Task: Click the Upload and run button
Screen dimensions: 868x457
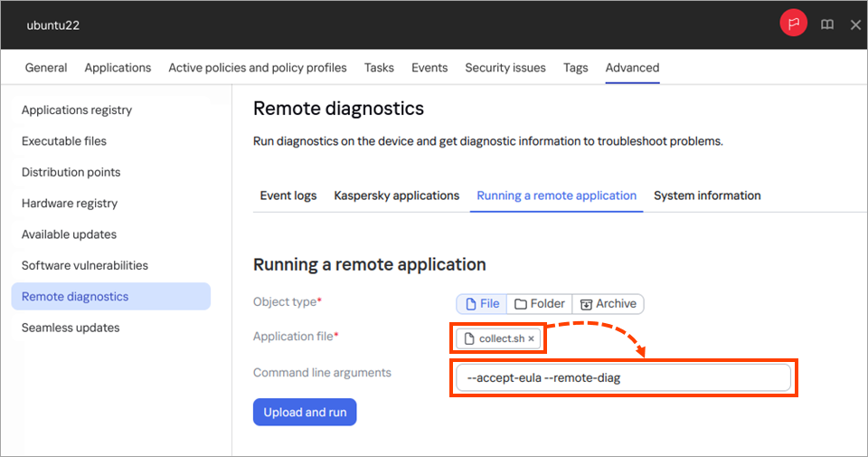Action: [305, 413]
